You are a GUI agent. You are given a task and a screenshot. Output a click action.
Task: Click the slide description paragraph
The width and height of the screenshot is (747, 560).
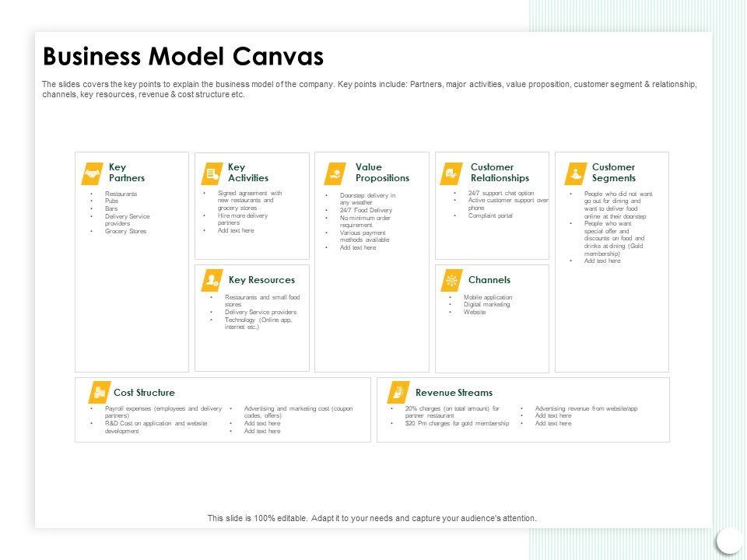[369, 89]
